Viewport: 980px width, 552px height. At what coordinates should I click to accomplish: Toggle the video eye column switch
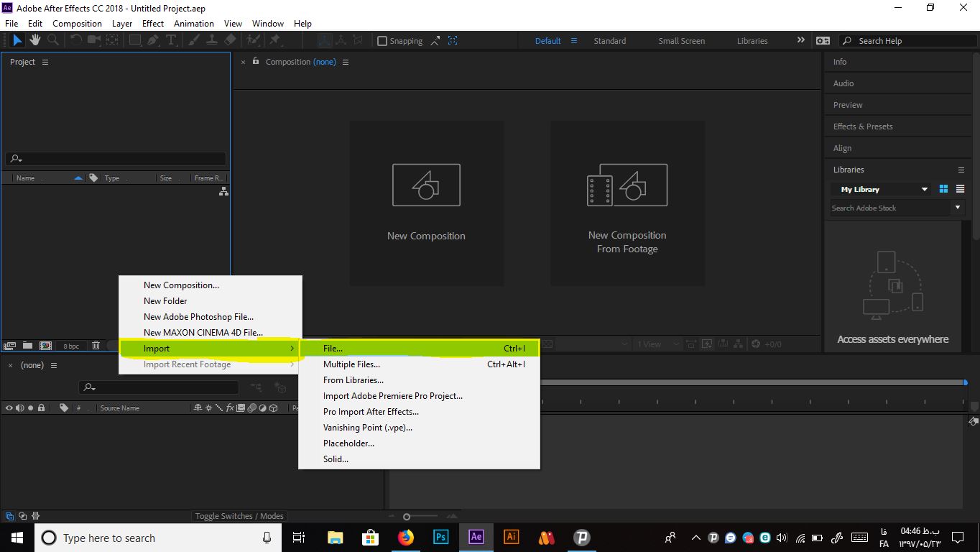pyautogui.click(x=9, y=408)
